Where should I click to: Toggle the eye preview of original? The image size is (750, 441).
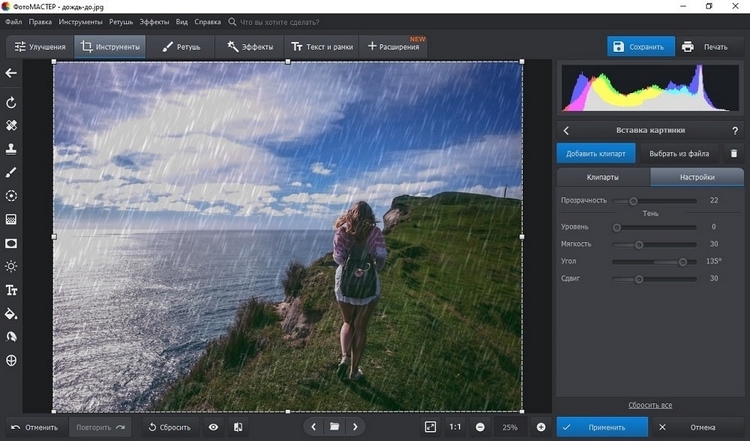click(x=213, y=427)
